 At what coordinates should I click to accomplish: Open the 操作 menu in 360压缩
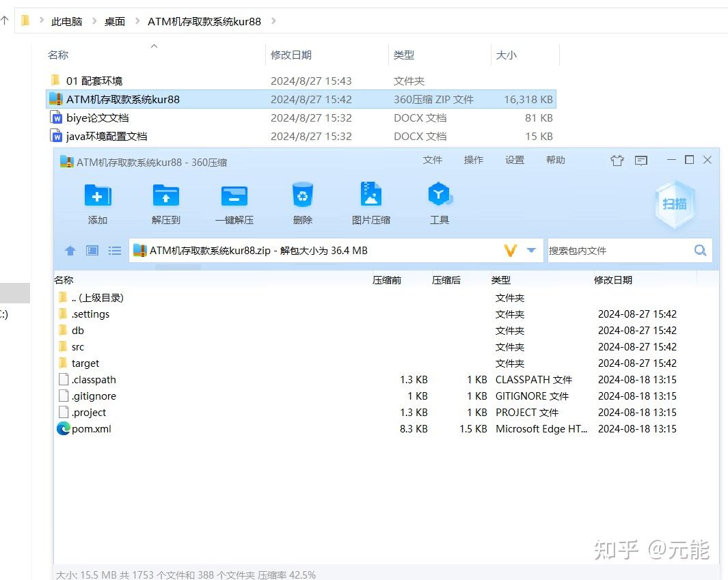474,160
